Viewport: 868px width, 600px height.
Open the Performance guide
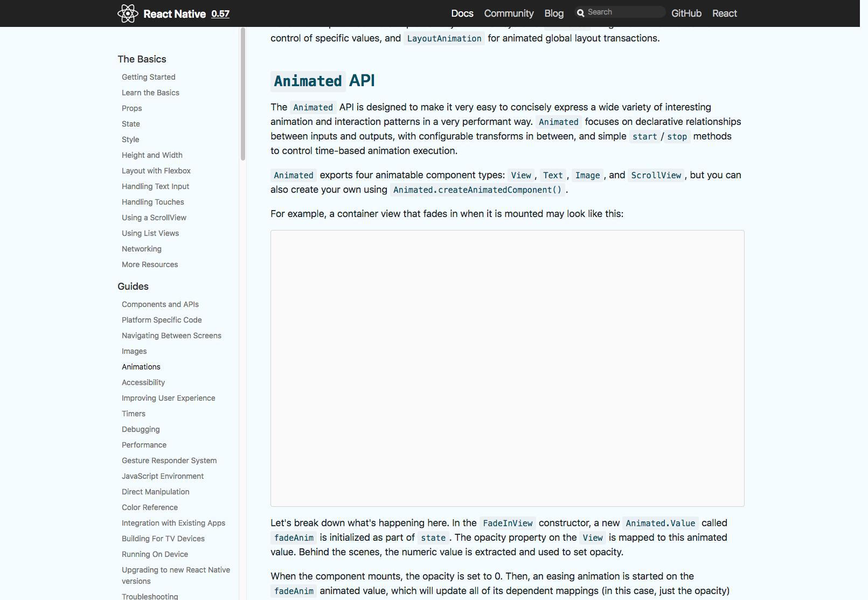pyautogui.click(x=144, y=445)
